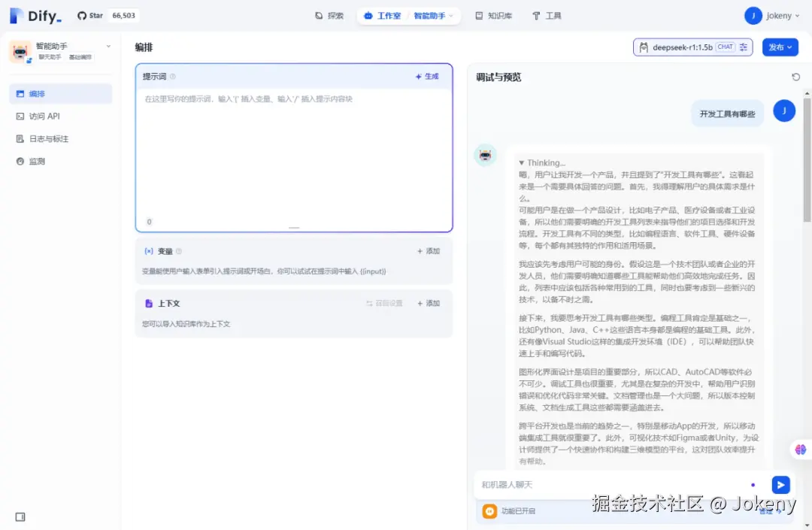Screen dimensions: 812x530
Task: Click the Dify logo
Action: point(36,16)
